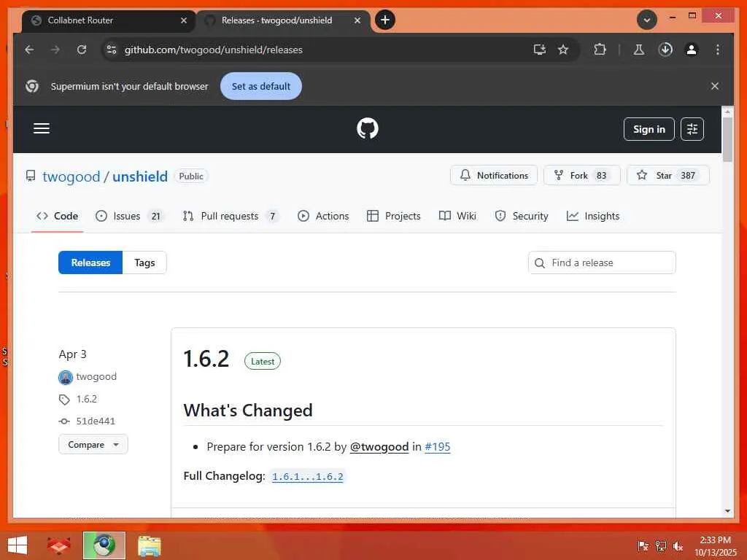
Task: Open GitHub hamburger navigation menu
Action: (x=42, y=128)
